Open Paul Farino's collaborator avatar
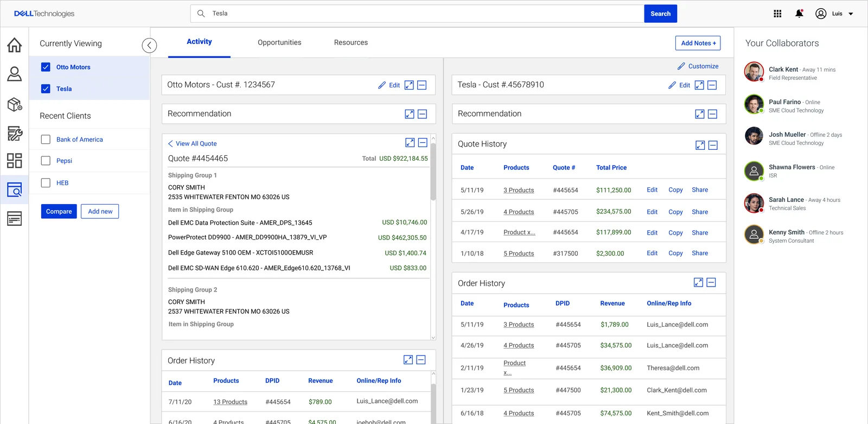This screenshot has width=868, height=424. pyautogui.click(x=754, y=104)
